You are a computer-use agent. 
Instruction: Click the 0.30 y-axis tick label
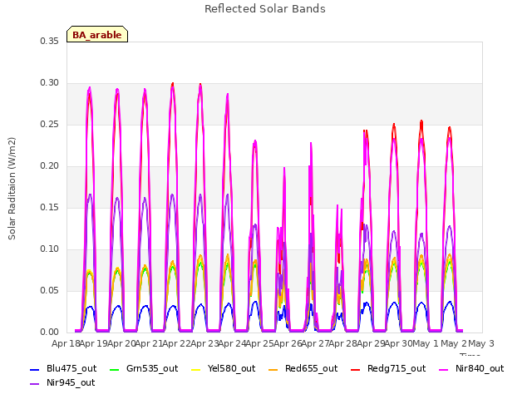(50, 83)
